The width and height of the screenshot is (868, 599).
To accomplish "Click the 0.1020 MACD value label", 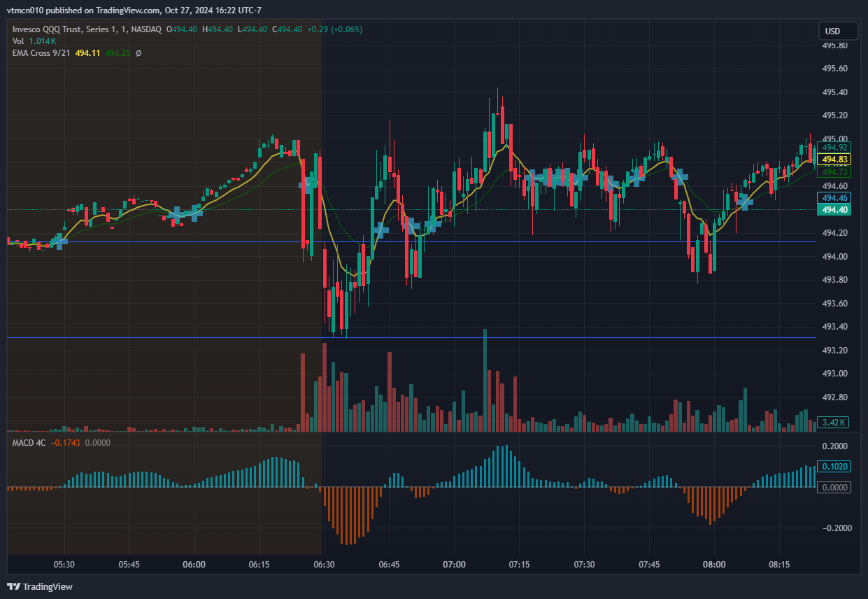I will pyautogui.click(x=835, y=467).
